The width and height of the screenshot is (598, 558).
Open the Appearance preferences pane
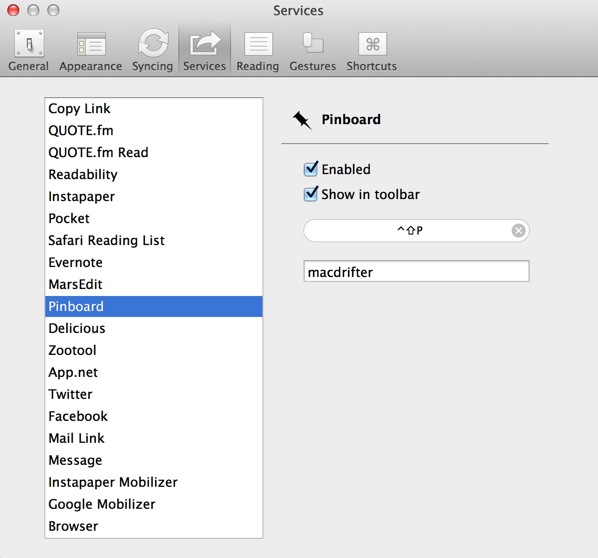[91, 51]
